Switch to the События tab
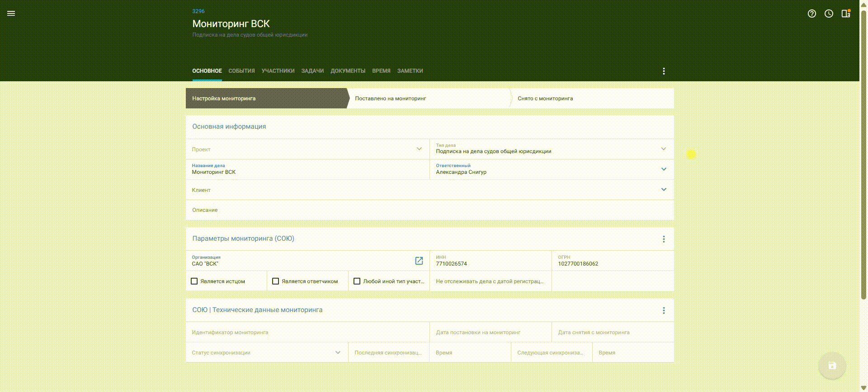The image size is (868, 392). pyautogui.click(x=241, y=71)
